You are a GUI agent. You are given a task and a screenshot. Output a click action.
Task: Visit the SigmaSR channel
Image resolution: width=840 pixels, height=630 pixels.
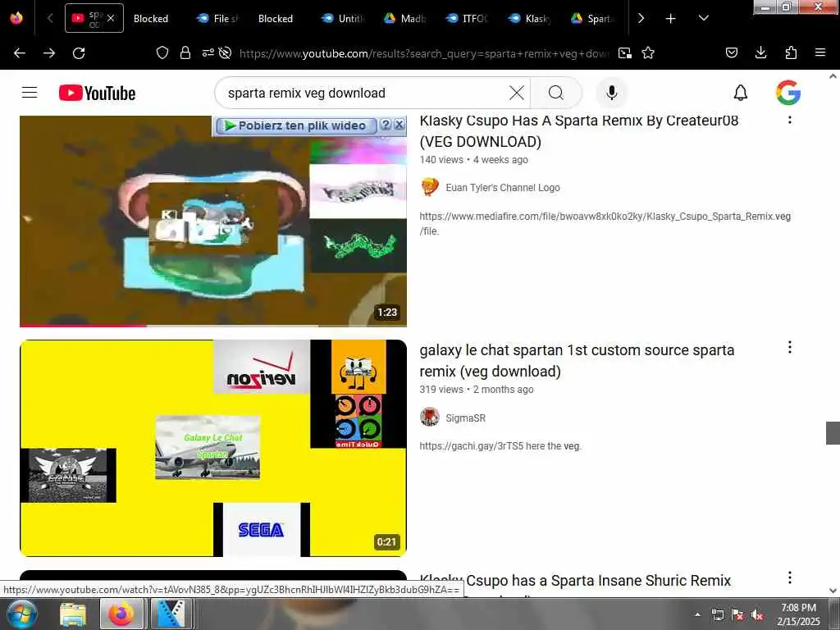pos(466,418)
